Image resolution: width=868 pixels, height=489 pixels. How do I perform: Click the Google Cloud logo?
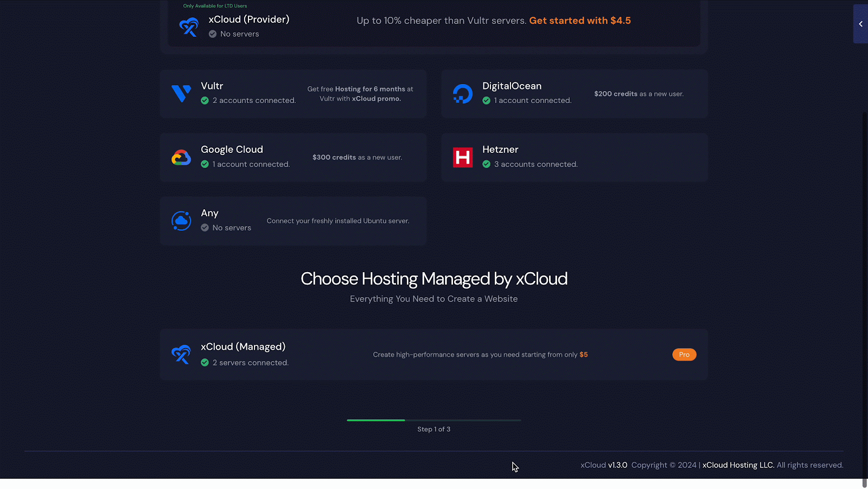tap(181, 157)
